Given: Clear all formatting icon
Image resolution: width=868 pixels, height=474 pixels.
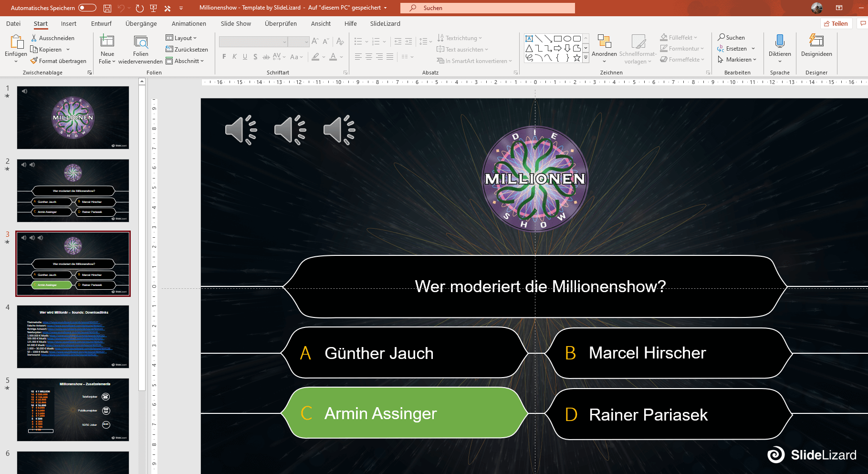Looking at the screenshot, I should coord(340,42).
